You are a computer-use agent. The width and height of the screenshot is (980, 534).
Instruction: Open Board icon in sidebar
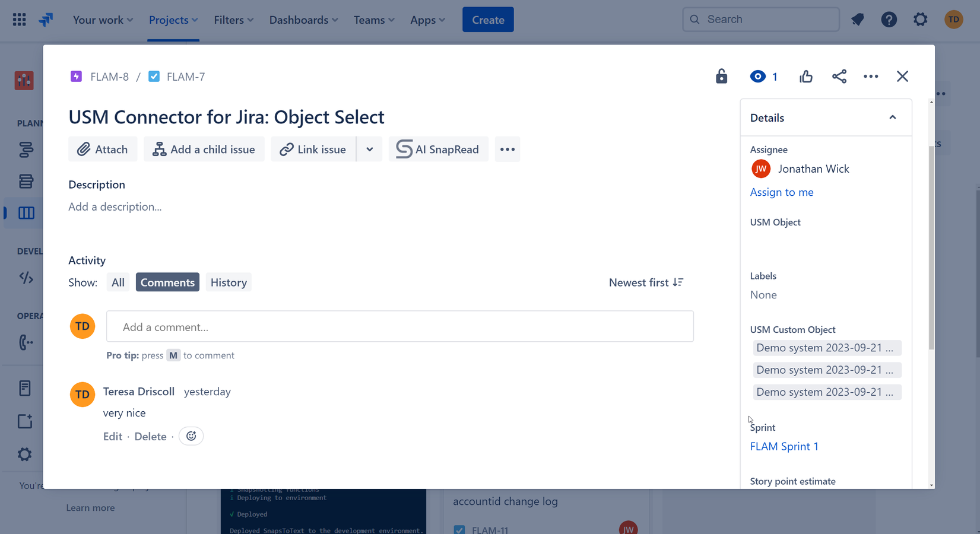26,212
